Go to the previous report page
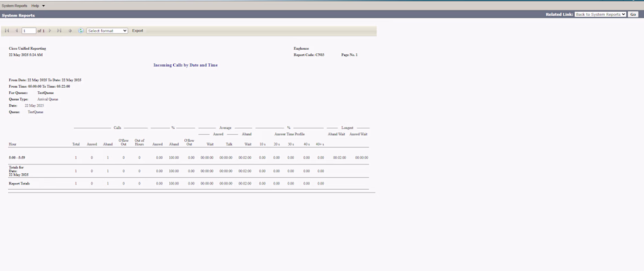This screenshot has height=271, width=644. pos(16,31)
